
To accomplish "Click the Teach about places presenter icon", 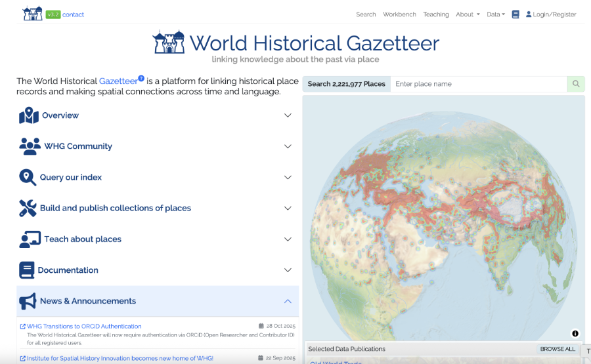I will pos(30,239).
